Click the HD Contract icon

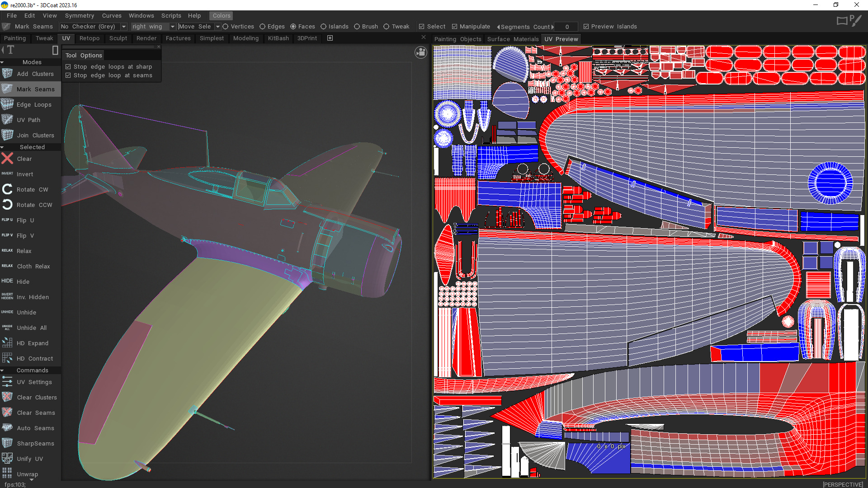click(x=7, y=358)
